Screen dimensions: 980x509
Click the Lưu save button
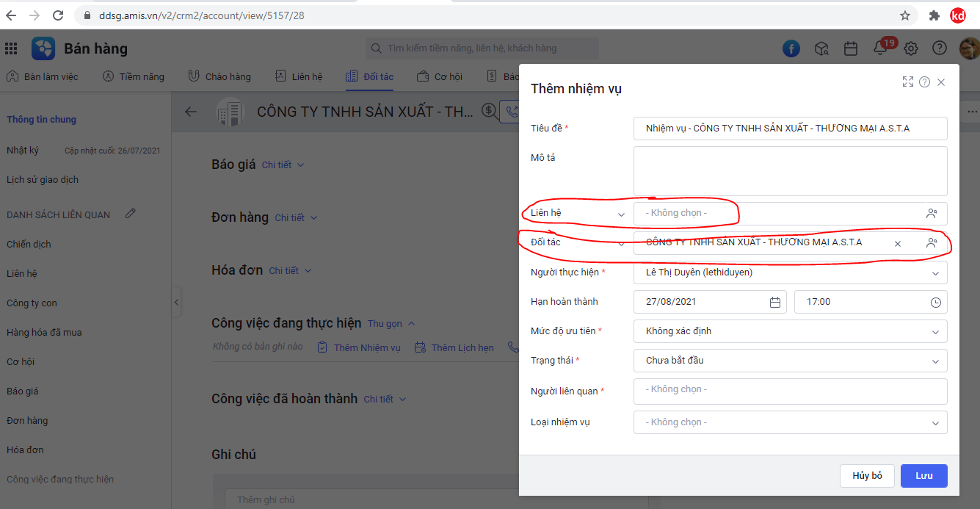(x=924, y=476)
